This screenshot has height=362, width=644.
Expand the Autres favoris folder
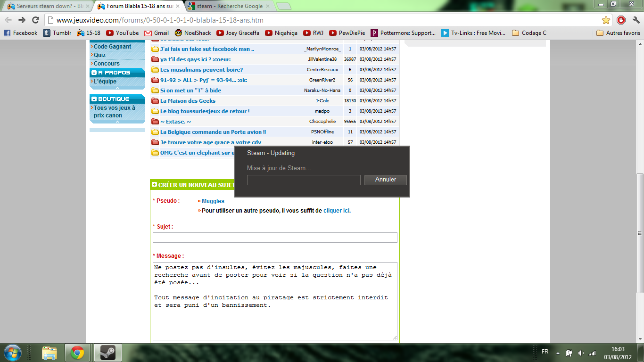(x=618, y=33)
